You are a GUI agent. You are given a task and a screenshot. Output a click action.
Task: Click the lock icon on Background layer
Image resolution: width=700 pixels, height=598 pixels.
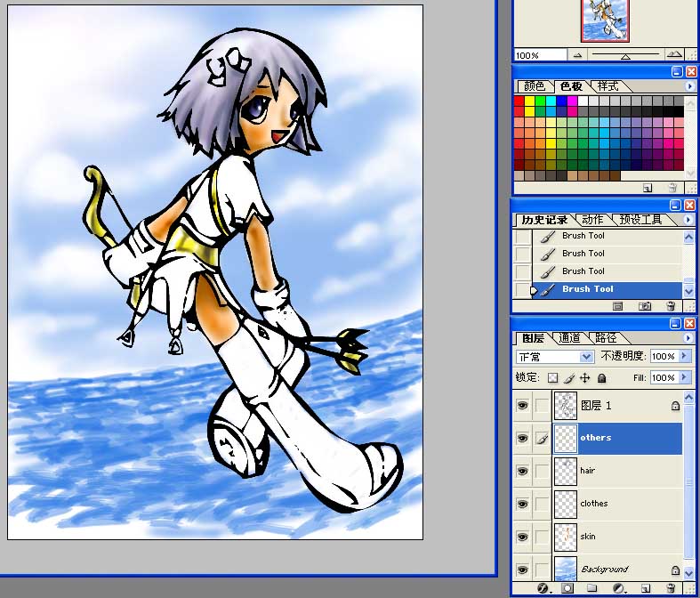675,570
